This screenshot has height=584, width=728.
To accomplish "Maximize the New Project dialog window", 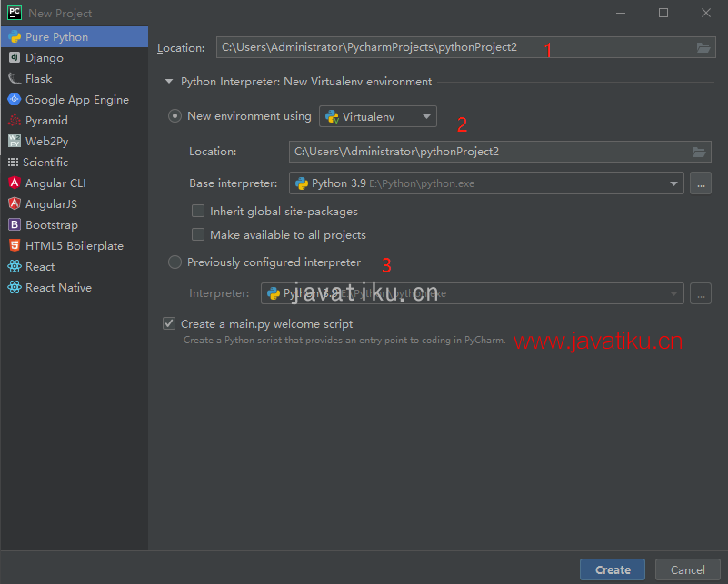I will tap(663, 13).
